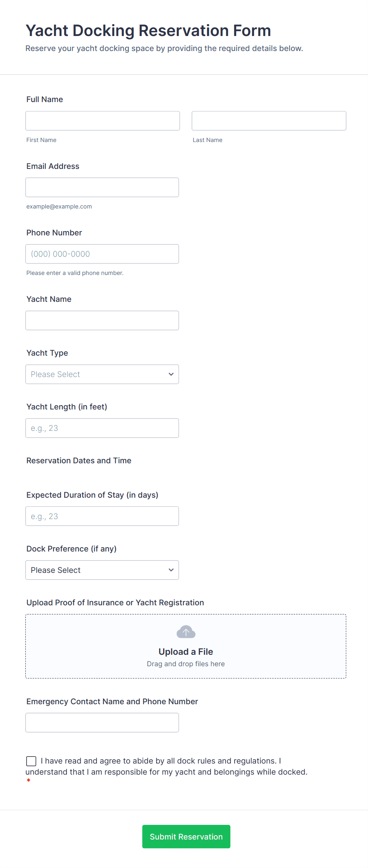
Task: Click the Submit Reservation button
Action: click(186, 836)
